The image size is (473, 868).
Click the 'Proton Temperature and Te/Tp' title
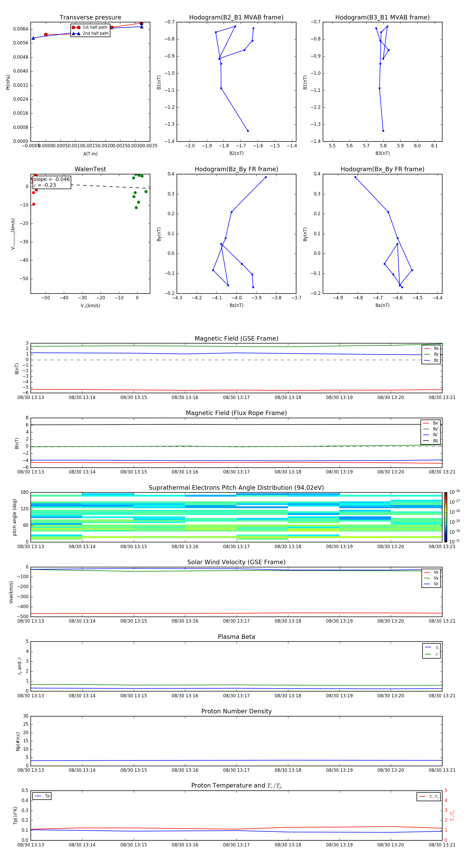click(x=236, y=785)
